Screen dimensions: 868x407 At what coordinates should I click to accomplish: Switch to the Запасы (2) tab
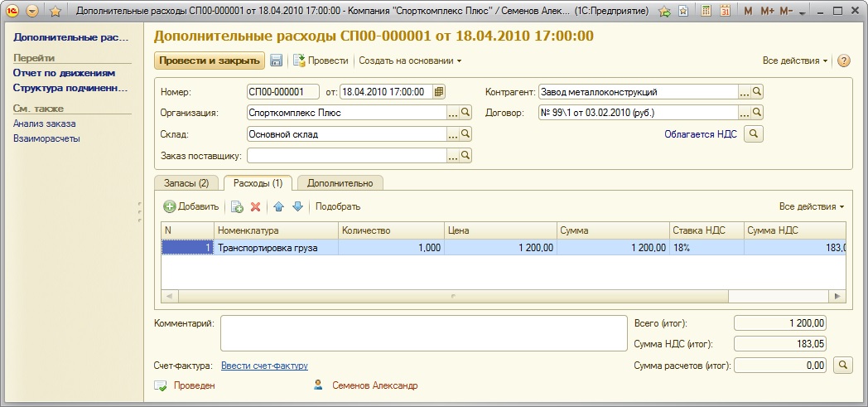[186, 183]
